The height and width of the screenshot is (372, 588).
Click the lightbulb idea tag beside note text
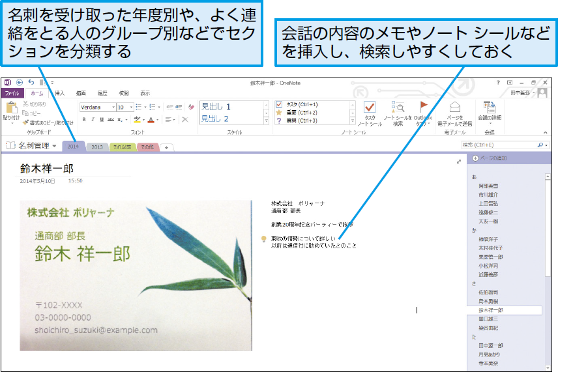click(263, 238)
